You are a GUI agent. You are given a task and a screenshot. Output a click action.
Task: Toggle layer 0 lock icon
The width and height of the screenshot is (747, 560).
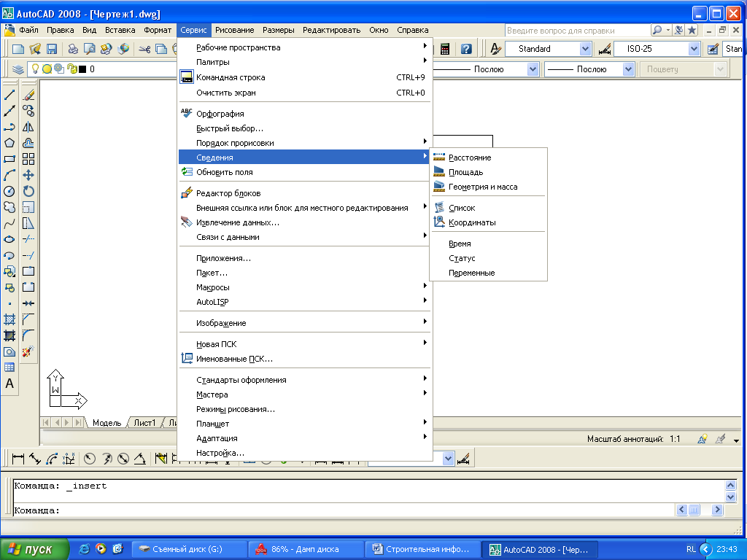point(72,69)
